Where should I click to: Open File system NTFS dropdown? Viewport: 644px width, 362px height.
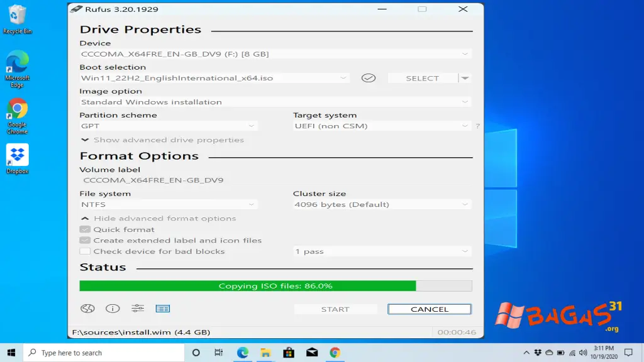(x=169, y=204)
